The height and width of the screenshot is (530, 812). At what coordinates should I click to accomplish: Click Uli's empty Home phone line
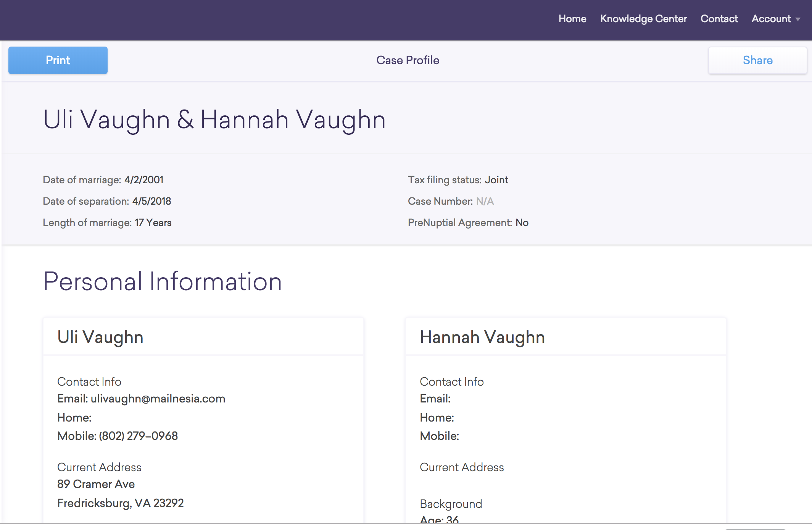click(74, 418)
